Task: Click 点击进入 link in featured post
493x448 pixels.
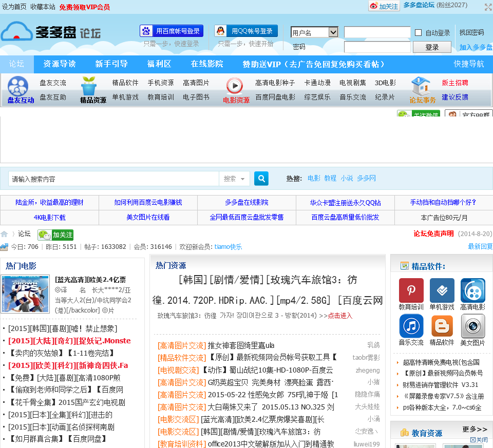Action: coord(340,316)
